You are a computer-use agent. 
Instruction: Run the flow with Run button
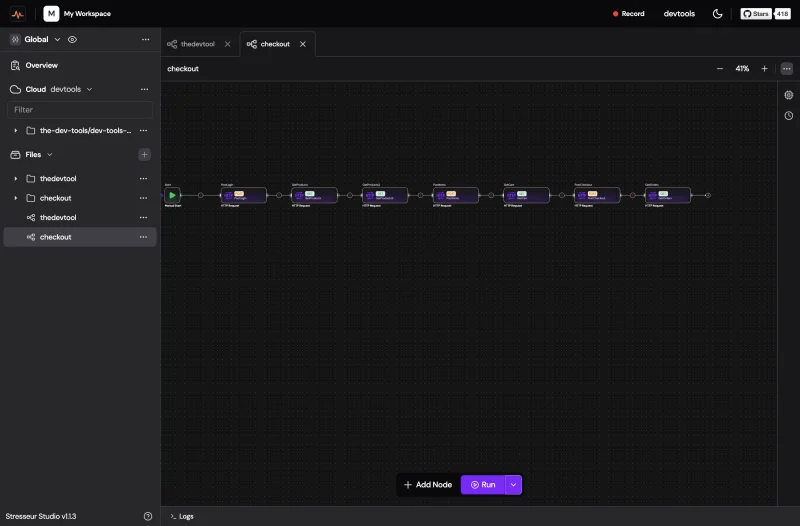click(x=483, y=485)
